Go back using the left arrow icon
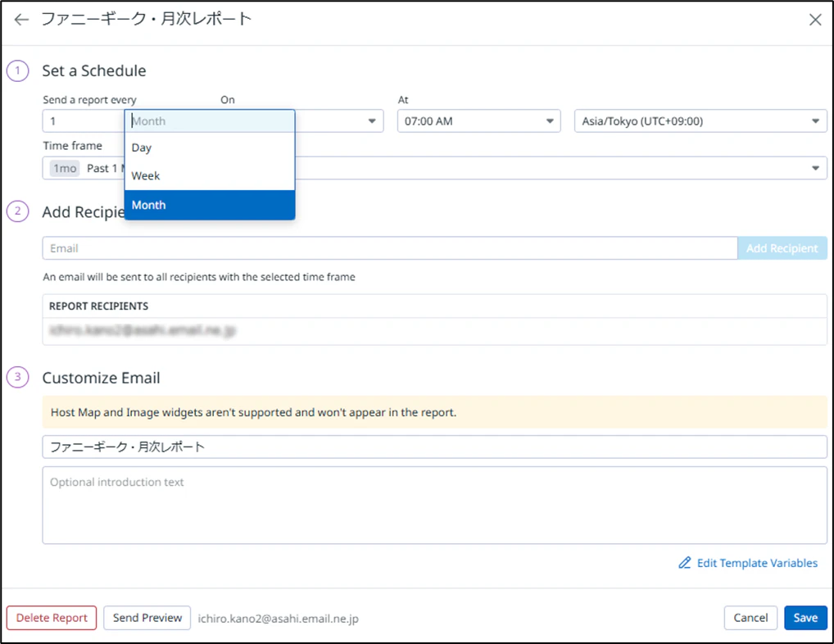 pyautogui.click(x=21, y=20)
